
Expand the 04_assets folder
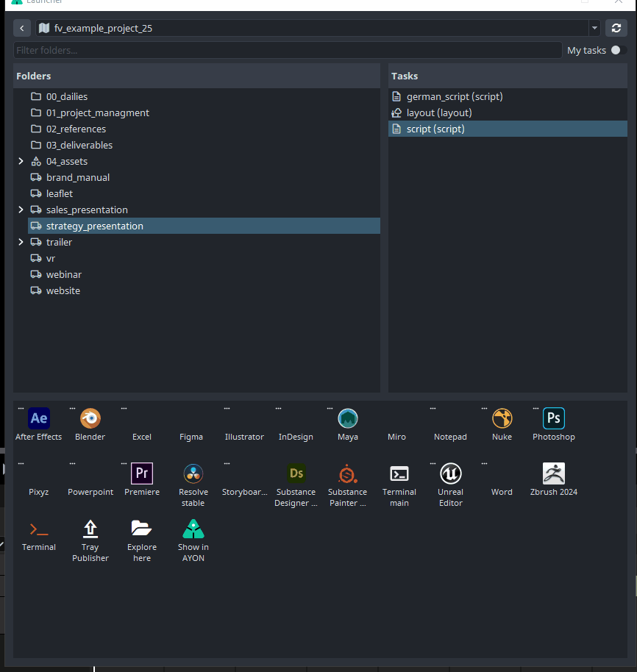click(21, 162)
